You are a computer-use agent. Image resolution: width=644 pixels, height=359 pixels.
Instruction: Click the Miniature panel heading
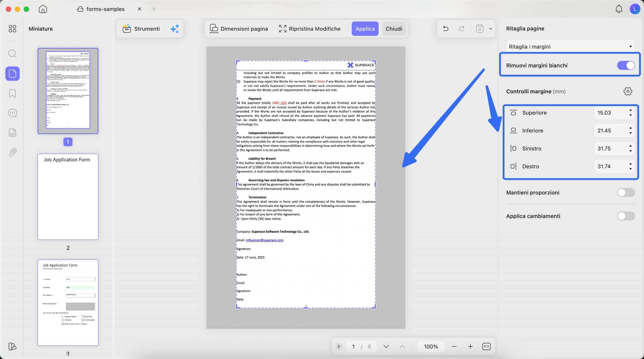[x=41, y=29]
